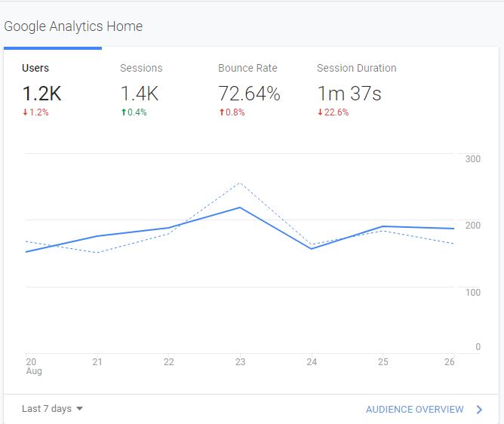Click the 1.4K sessions value
This screenshot has width=504, height=424.
pyautogui.click(x=140, y=94)
